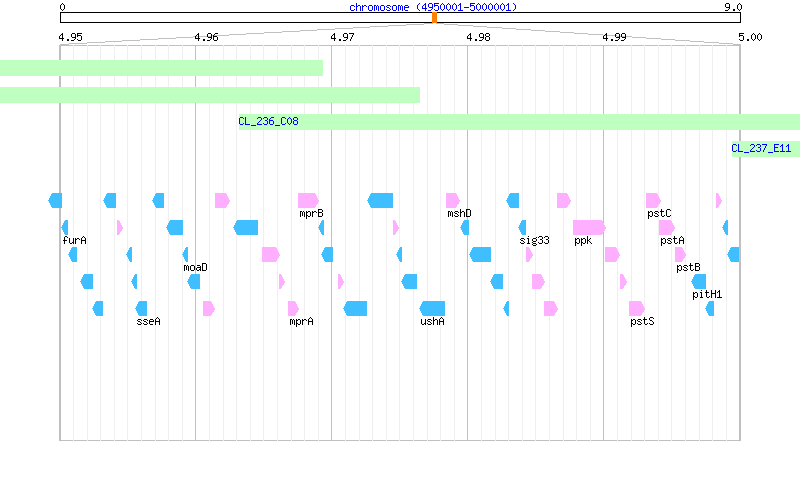Screen dimensions: 800x500
Task: Open the CL_237_E11 clone link
Action: (761, 148)
